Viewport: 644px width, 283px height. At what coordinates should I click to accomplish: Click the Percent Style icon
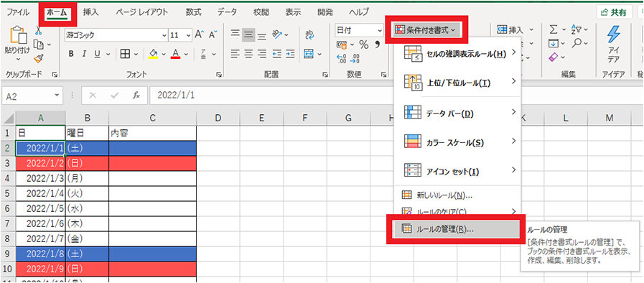(363, 44)
